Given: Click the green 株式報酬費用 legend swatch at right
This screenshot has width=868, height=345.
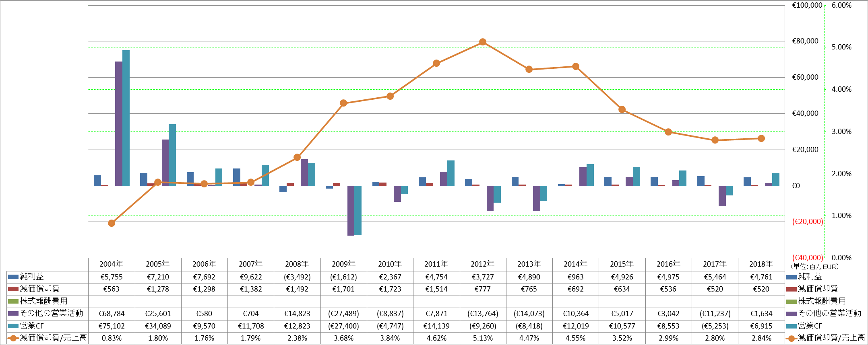Looking at the screenshot, I should click(791, 301).
